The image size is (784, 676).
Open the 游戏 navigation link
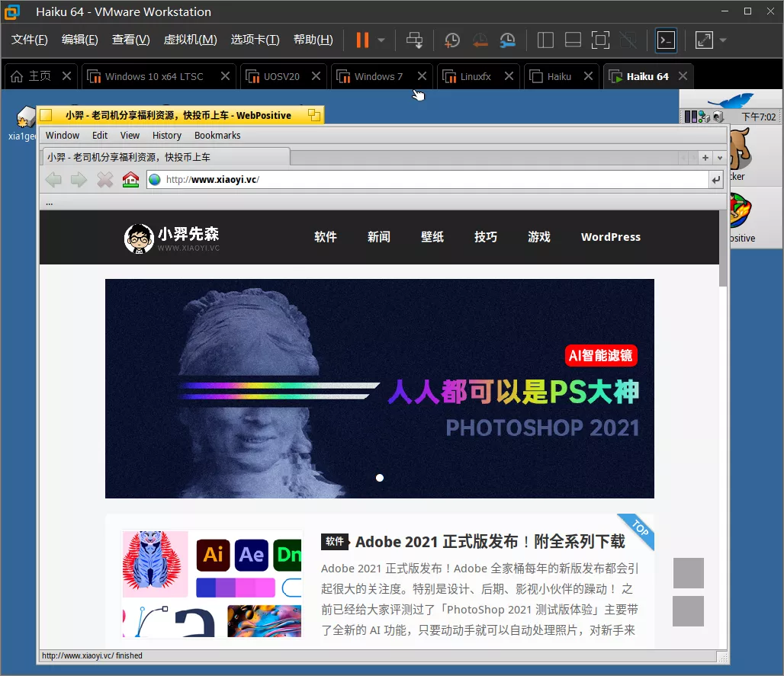539,237
